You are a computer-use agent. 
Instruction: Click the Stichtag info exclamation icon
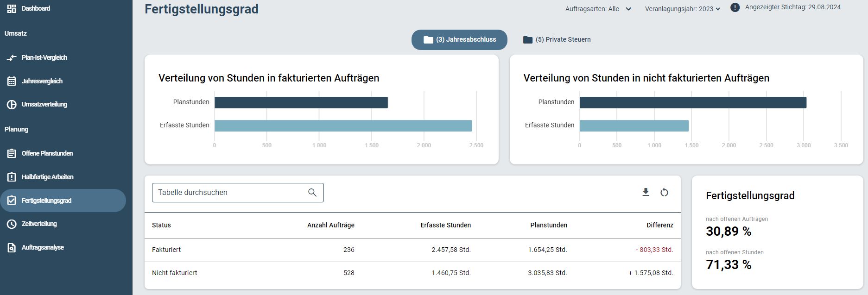click(x=735, y=7)
